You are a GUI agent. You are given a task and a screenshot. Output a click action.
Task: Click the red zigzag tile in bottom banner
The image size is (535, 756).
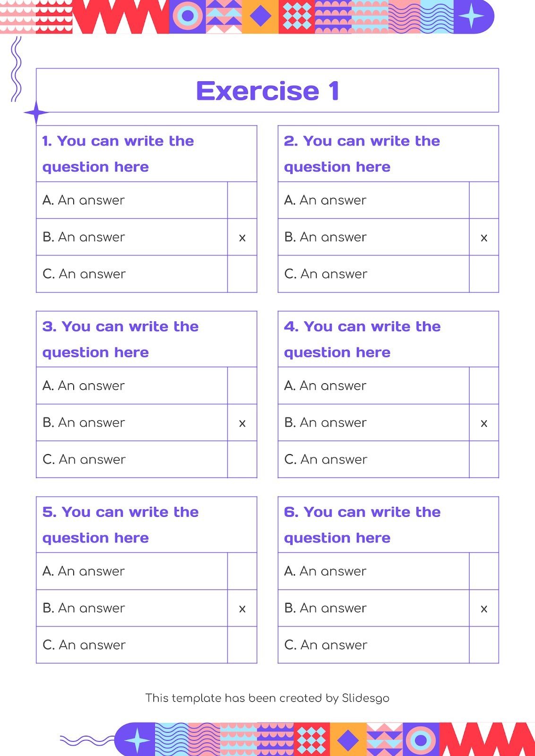(x=487, y=740)
